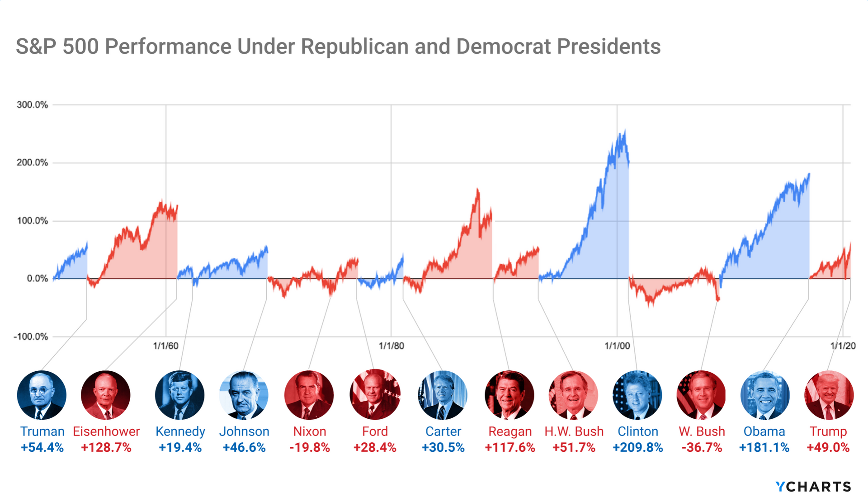Click the 300.0% y-axis label
The height and width of the screenshot is (502, 868).
pyautogui.click(x=32, y=105)
